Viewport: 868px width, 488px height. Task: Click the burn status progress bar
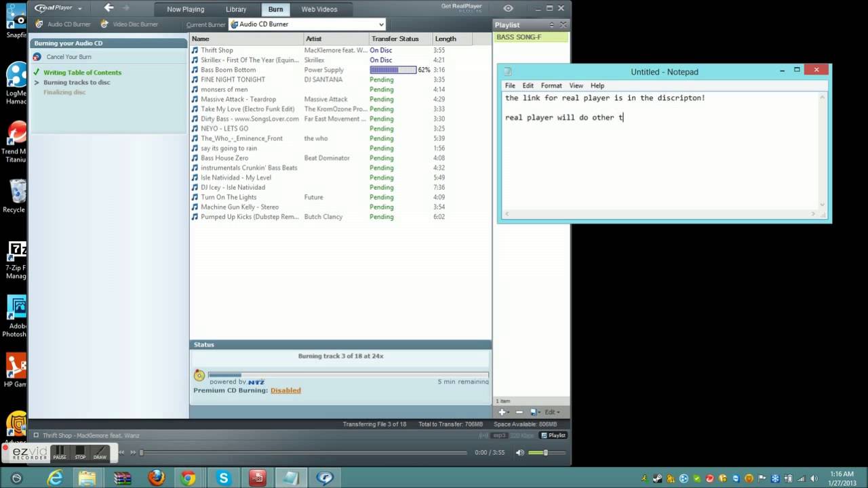(348, 374)
